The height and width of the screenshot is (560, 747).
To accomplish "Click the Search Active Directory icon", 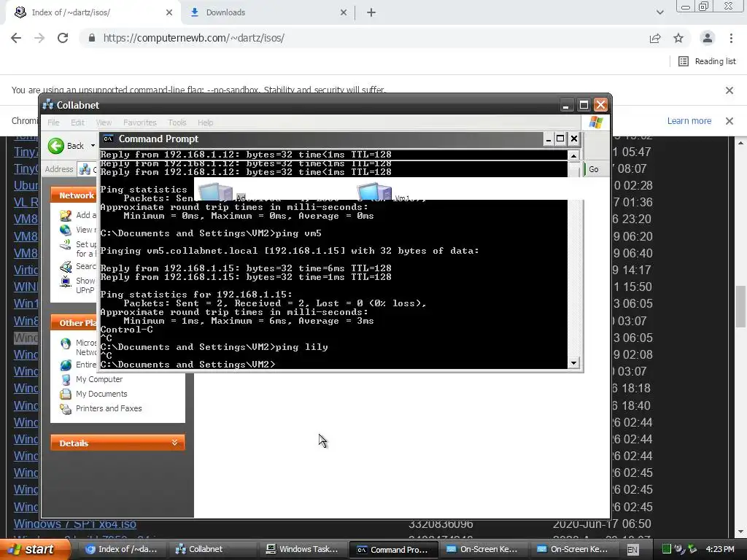I will click(x=66, y=267).
